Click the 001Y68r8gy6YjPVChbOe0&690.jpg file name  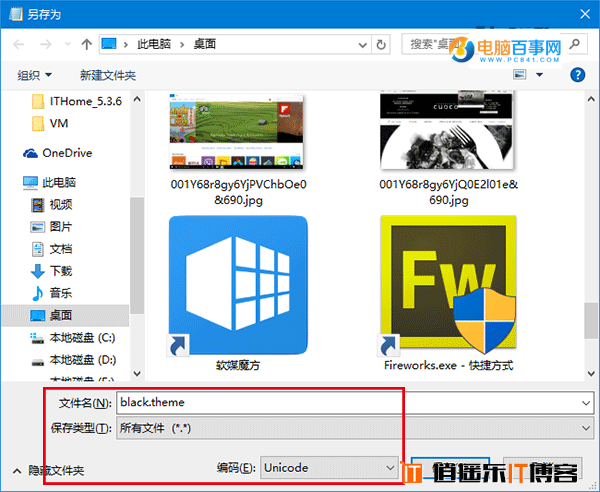tap(238, 192)
